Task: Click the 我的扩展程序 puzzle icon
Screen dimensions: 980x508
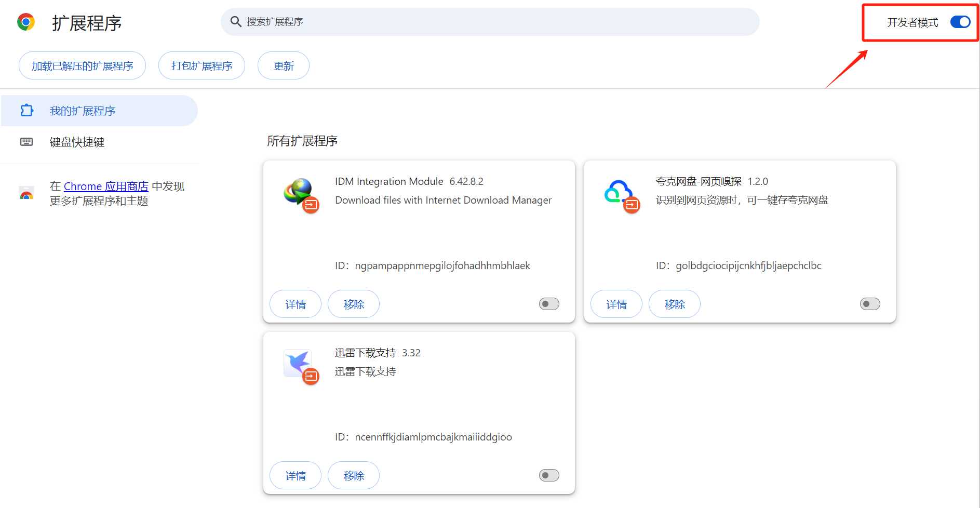Action: click(x=26, y=111)
